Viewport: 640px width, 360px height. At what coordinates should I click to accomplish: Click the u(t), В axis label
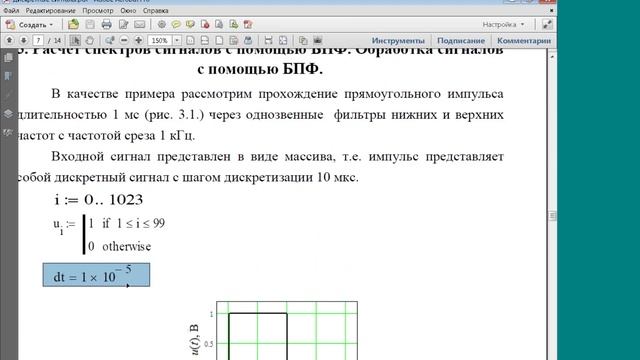point(195,340)
